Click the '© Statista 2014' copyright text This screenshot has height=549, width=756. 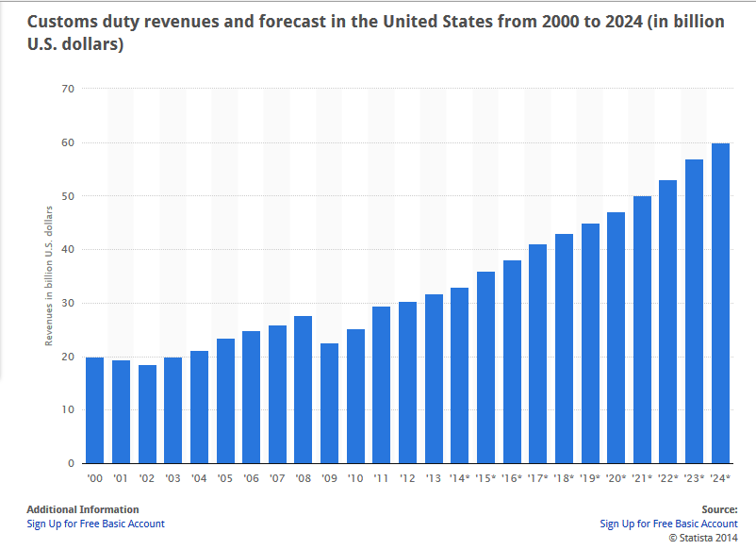tap(703, 538)
